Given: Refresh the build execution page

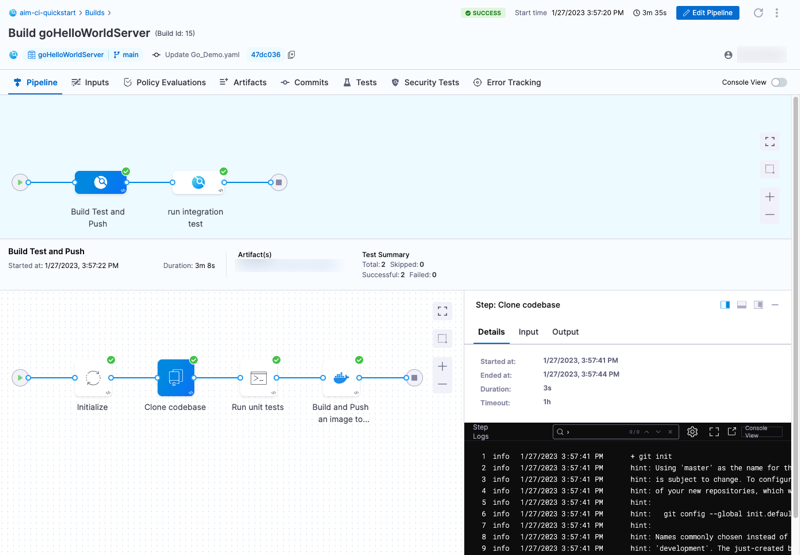Looking at the screenshot, I should click(758, 13).
